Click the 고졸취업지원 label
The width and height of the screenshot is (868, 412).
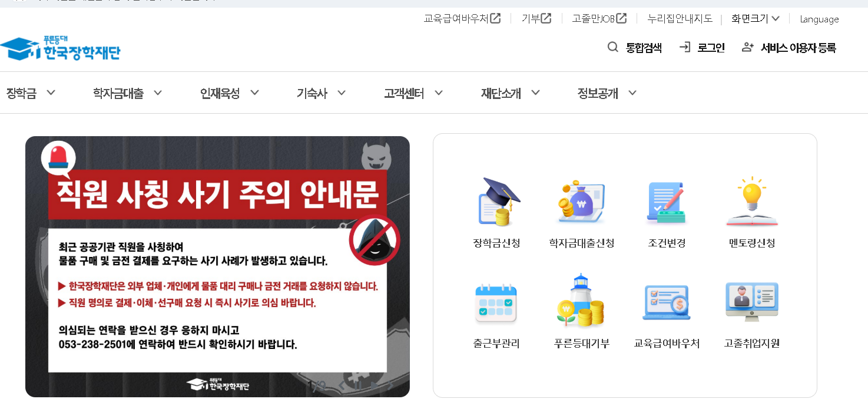(x=752, y=344)
